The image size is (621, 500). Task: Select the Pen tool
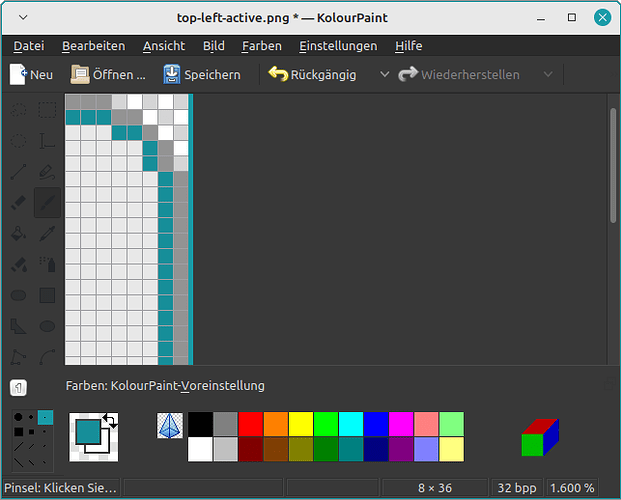[47, 172]
